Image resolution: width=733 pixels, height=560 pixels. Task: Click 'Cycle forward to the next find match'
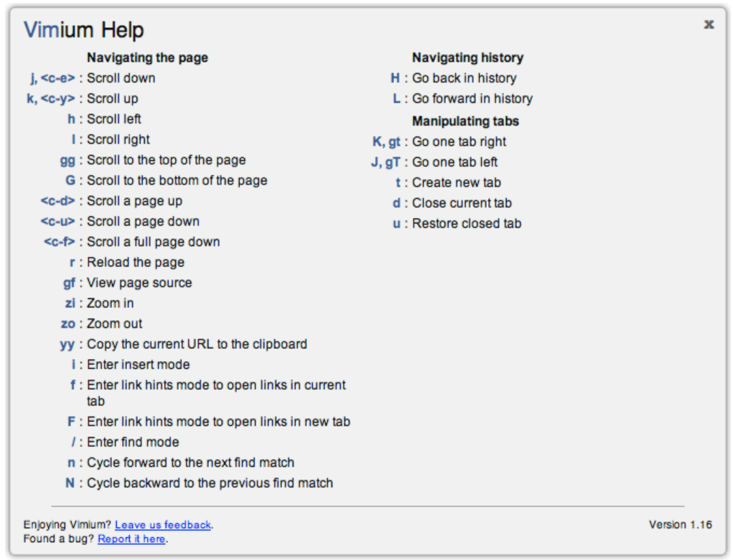pyautogui.click(x=190, y=463)
